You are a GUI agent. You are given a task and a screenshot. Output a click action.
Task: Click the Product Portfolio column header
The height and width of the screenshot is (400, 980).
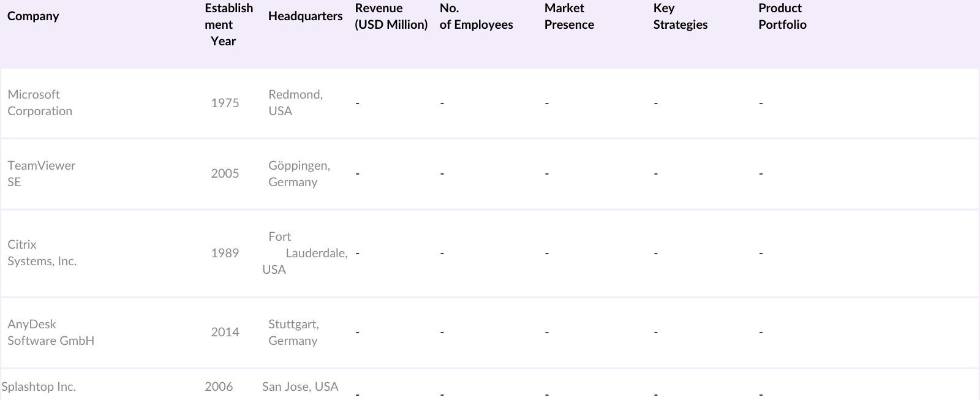[782, 17]
